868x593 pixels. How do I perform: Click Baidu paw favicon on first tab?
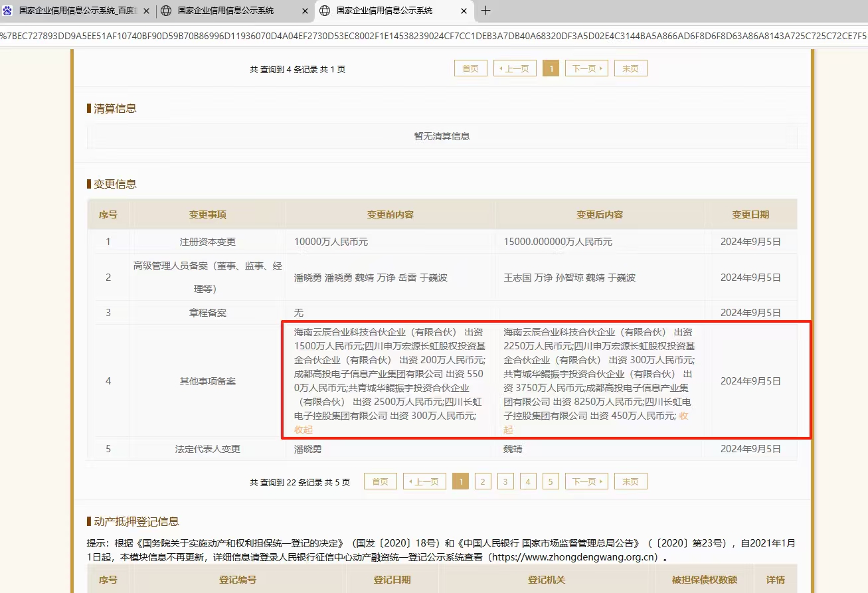coord(8,11)
